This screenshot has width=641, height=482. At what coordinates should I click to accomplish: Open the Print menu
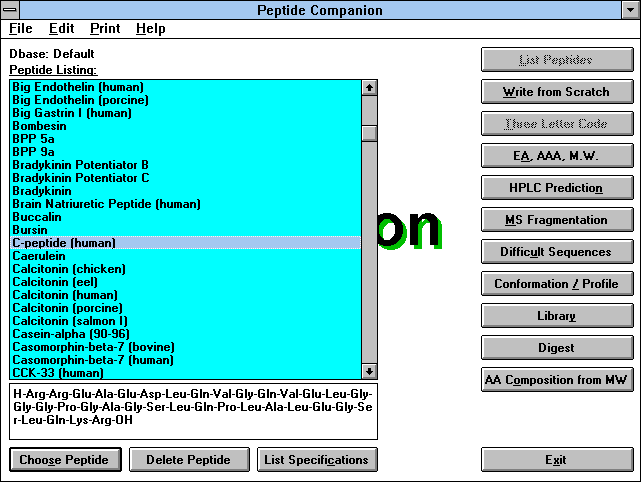click(x=105, y=29)
